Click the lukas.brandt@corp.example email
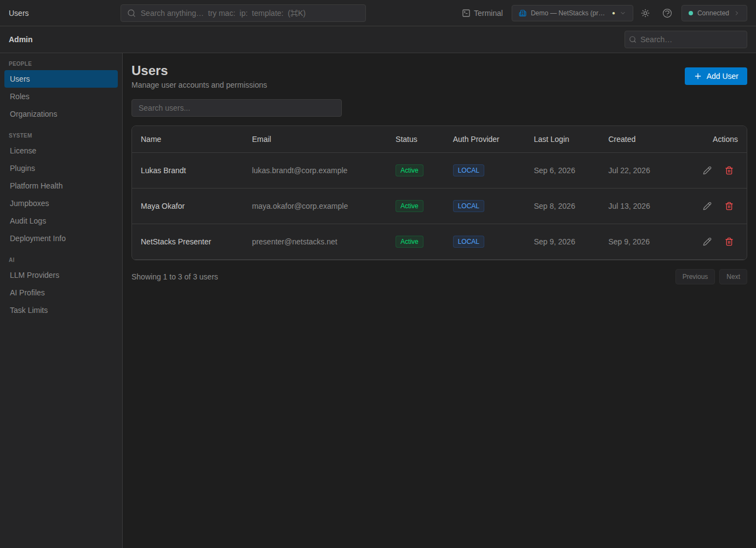 click(x=300, y=170)
